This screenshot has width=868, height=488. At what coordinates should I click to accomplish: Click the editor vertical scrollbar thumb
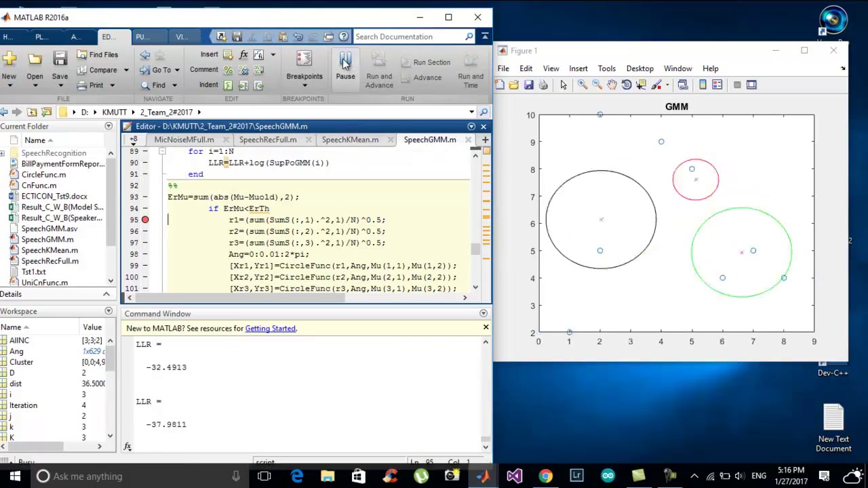[x=475, y=249]
